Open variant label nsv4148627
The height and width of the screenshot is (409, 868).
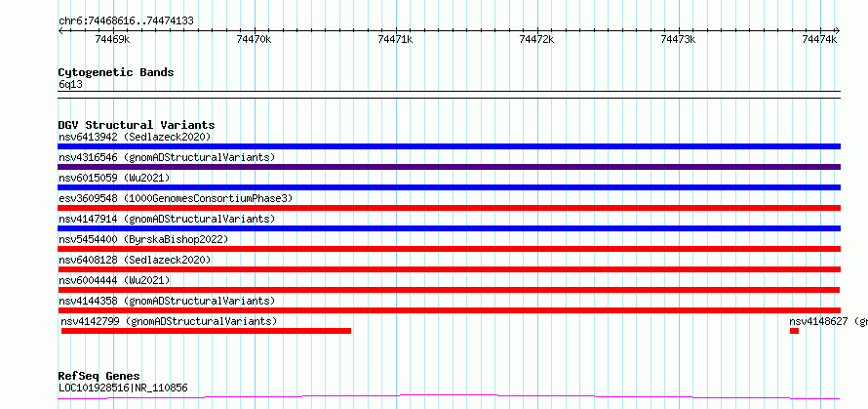click(x=818, y=321)
